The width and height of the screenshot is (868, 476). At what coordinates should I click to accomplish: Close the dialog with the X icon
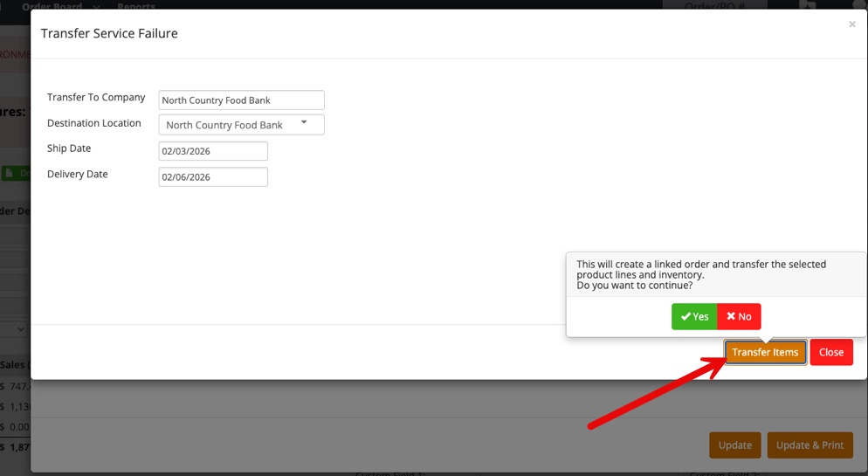click(x=851, y=24)
